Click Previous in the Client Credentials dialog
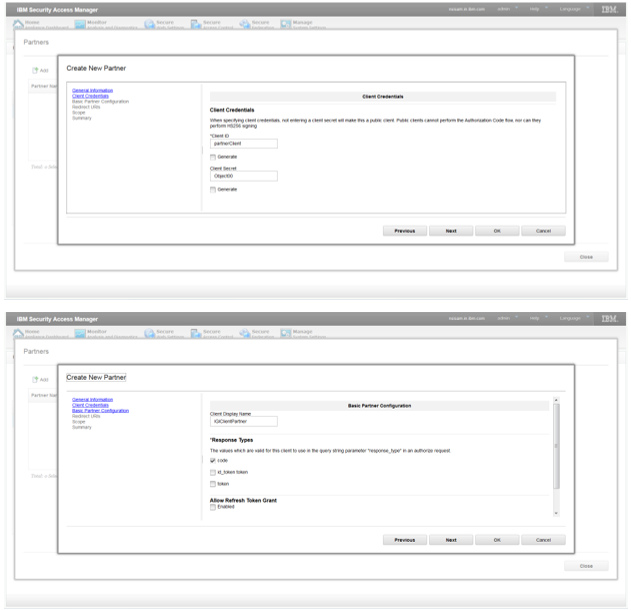This screenshot has width=631, height=610. point(405,231)
